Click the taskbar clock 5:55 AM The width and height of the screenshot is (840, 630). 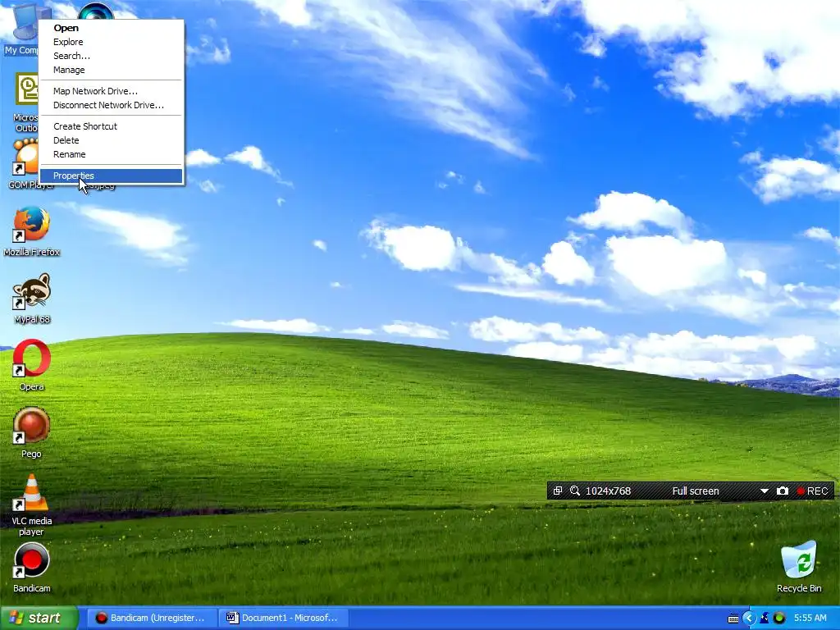tap(810, 618)
